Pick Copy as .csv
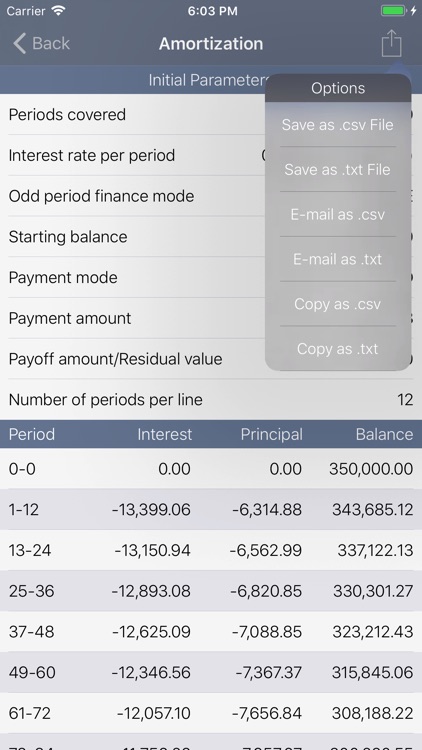 (338, 304)
